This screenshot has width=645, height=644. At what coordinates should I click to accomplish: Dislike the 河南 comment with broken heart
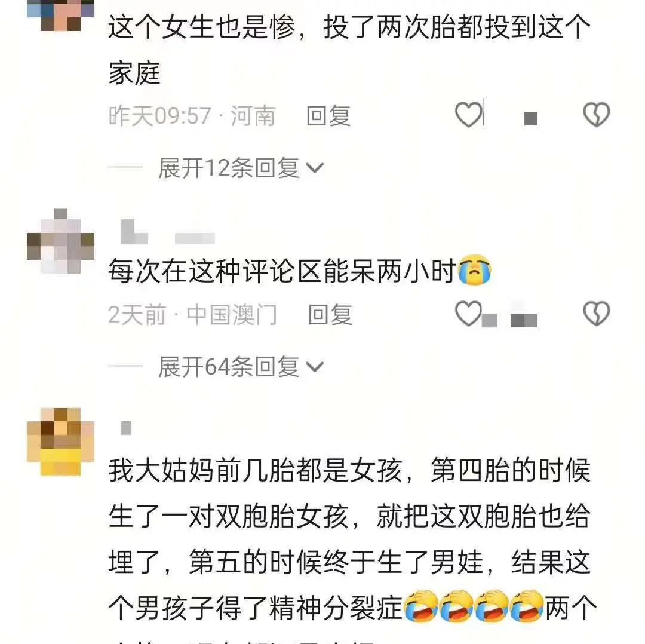[x=597, y=114]
